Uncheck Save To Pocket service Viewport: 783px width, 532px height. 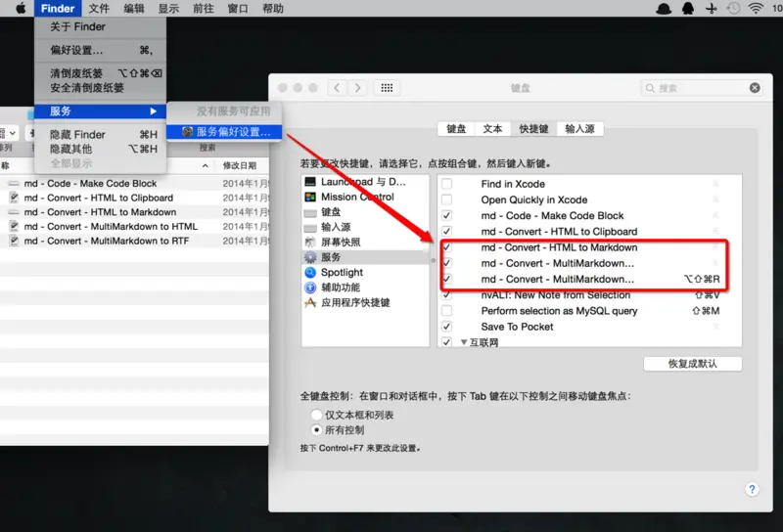[447, 327]
